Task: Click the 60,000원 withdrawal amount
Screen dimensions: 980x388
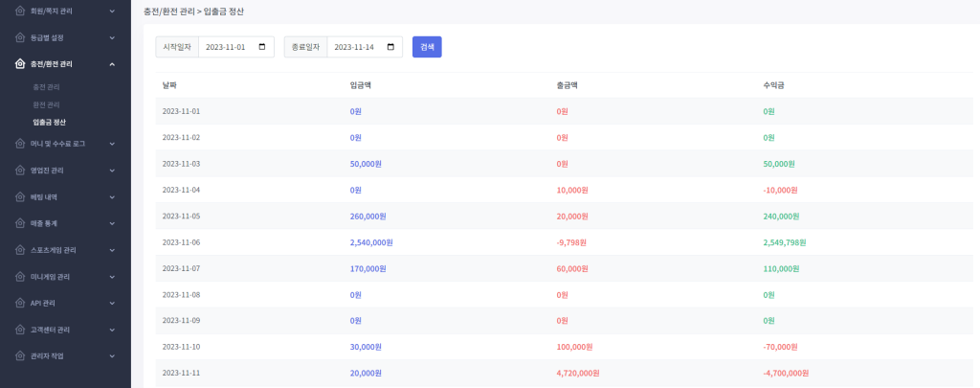Action: point(572,269)
